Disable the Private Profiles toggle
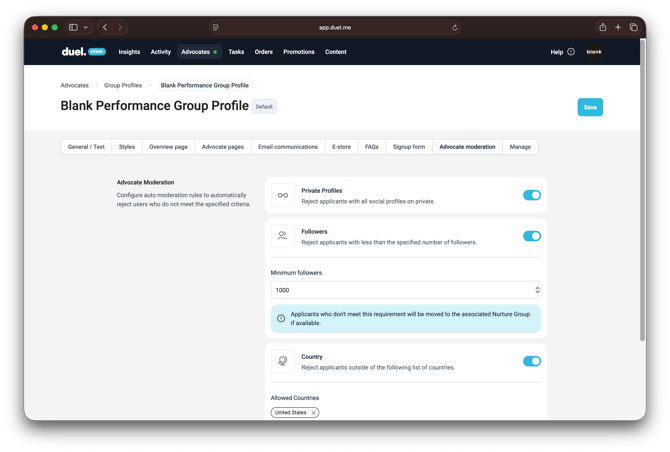Screen dimensions: 670x452 pos(532,195)
